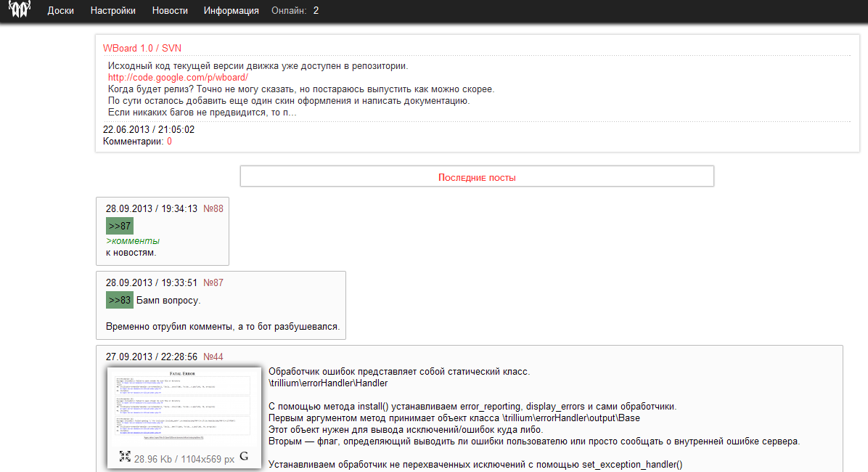Expand the image with the fullscreen arrows icon

tap(125, 456)
